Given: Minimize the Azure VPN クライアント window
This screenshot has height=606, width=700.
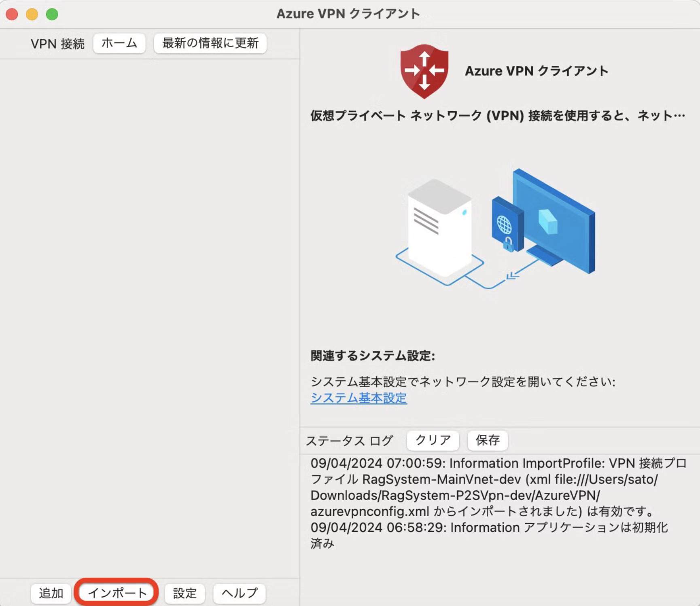Looking at the screenshot, I should [31, 13].
